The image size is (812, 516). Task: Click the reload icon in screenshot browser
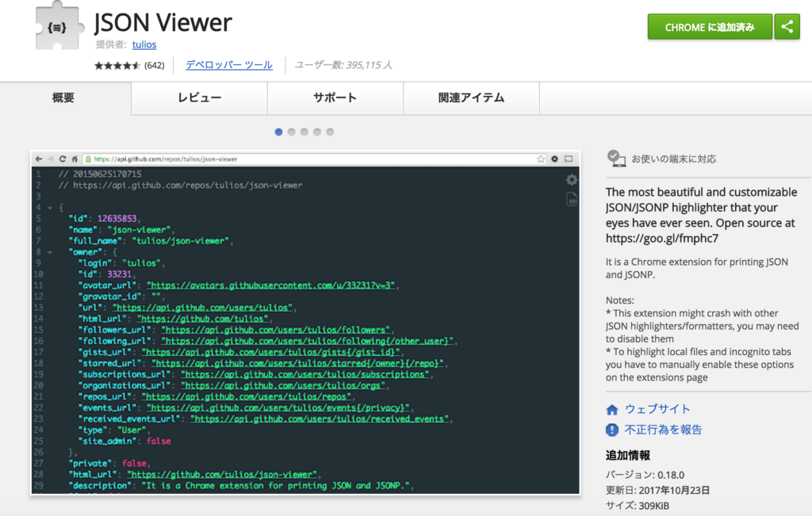click(x=63, y=159)
